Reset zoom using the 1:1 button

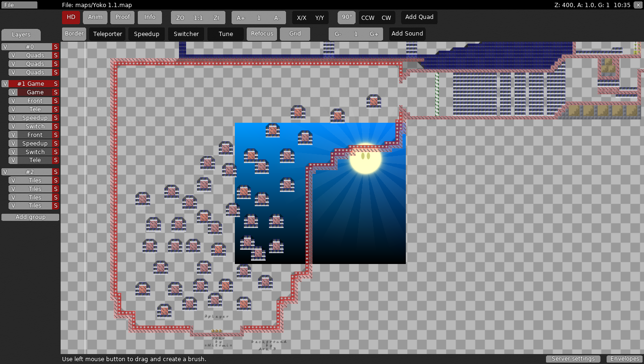tap(198, 18)
